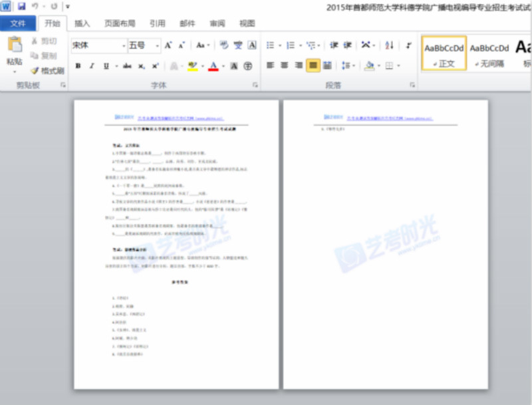
Task: Select the 无间隔 style in styles gallery
Action: click(489, 53)
